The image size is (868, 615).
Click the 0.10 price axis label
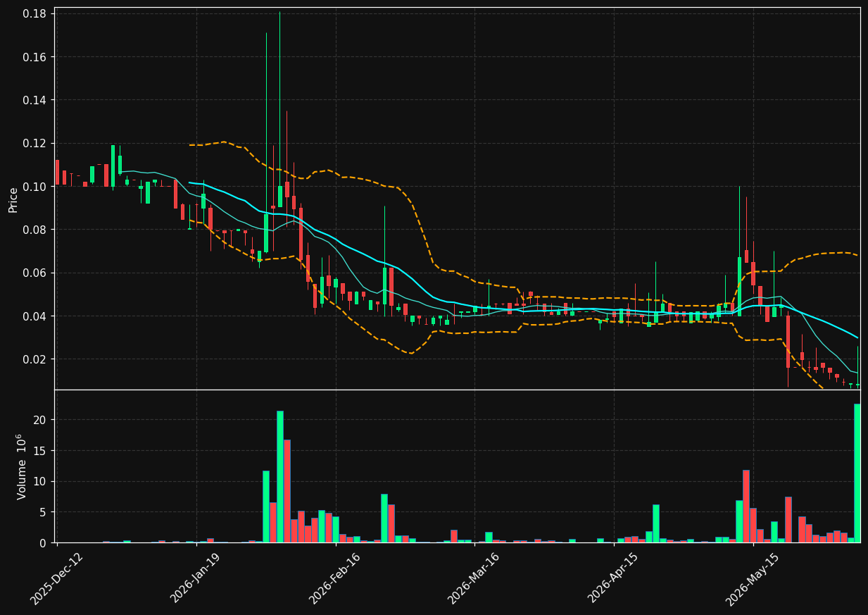35,187
